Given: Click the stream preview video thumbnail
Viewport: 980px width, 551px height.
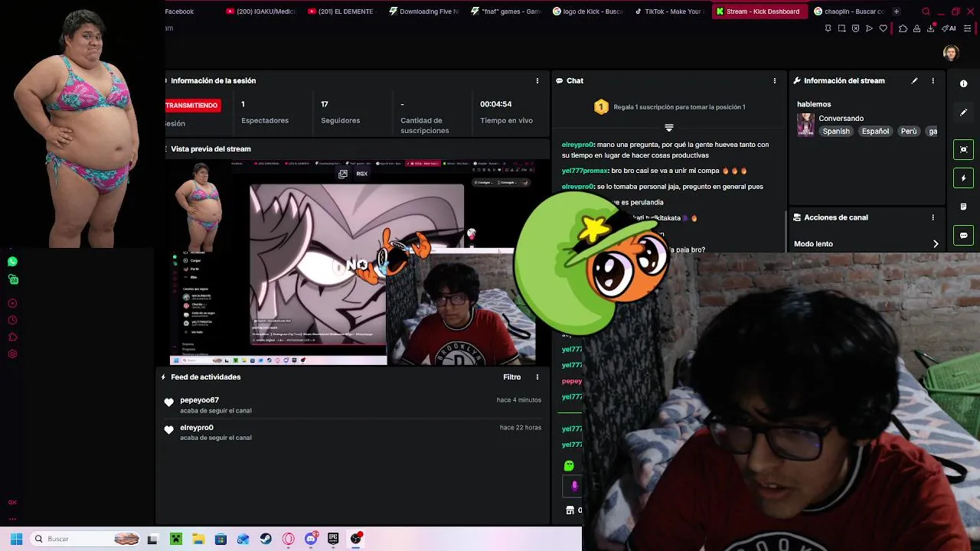Looking at the screenshot, I should [352, 262].
